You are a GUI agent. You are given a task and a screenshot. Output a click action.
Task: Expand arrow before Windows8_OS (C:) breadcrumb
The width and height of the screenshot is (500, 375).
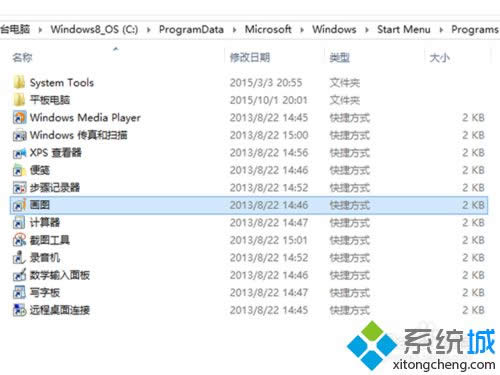point(40,30)
